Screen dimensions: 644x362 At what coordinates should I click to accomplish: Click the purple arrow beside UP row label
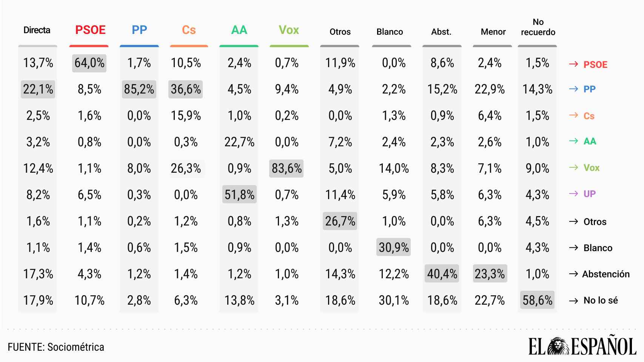tap(573, 194)
